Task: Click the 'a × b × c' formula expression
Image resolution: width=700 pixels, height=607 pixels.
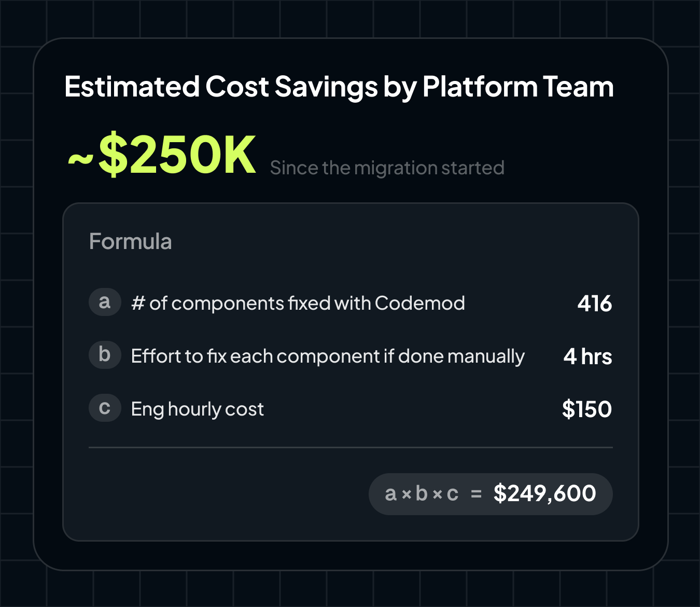Action: 422,494
